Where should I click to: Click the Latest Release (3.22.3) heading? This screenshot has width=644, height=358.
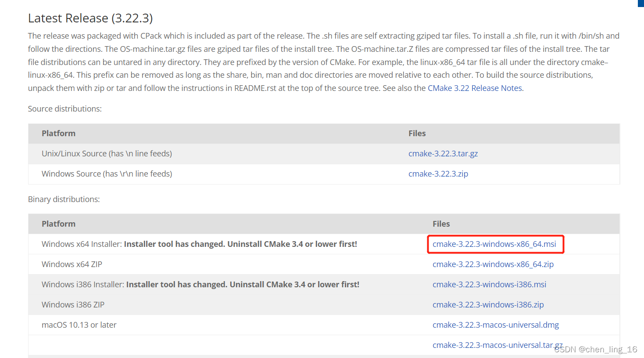pos(90,18)
